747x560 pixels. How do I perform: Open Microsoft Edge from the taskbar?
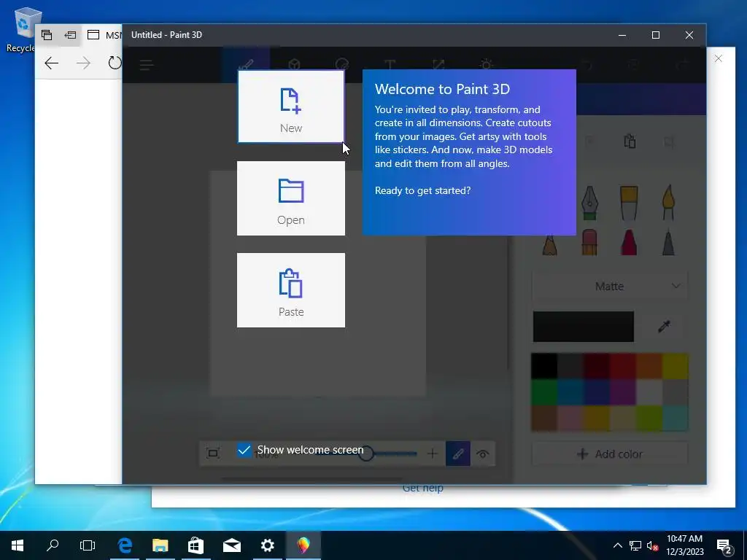(x=125, y=545)
